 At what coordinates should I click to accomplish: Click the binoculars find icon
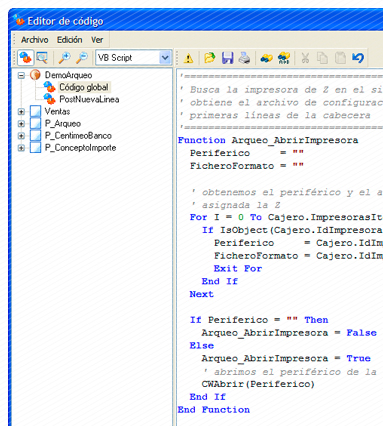(x=266, y=58)
